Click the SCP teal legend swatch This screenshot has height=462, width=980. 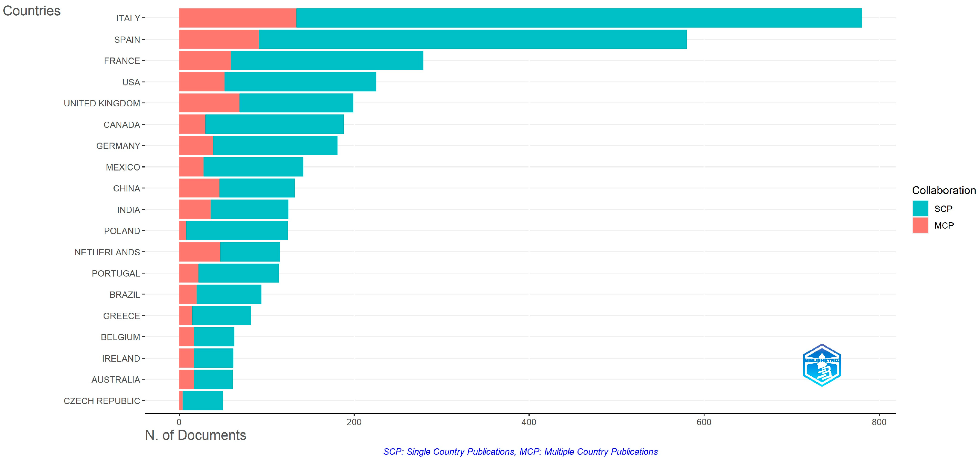coord(920,209)
